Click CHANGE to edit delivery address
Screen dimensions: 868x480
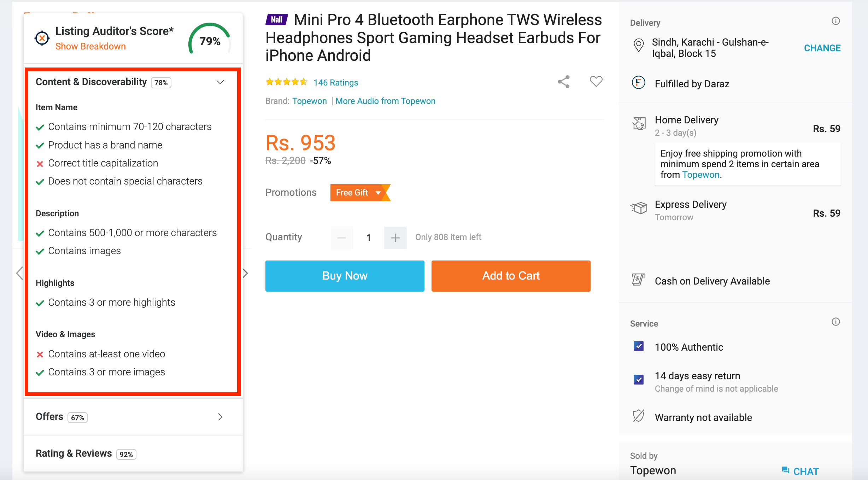(x=822, y=48)
